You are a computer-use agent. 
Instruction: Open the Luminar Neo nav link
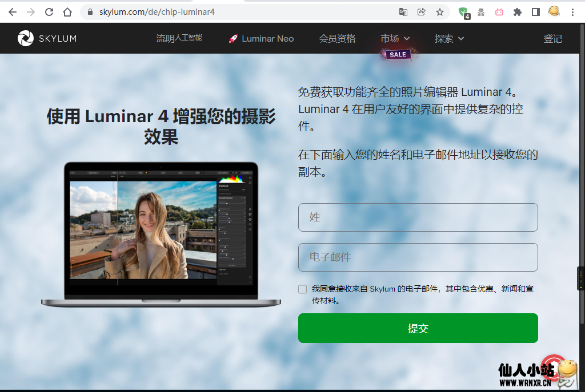click(x=261, y=38)
